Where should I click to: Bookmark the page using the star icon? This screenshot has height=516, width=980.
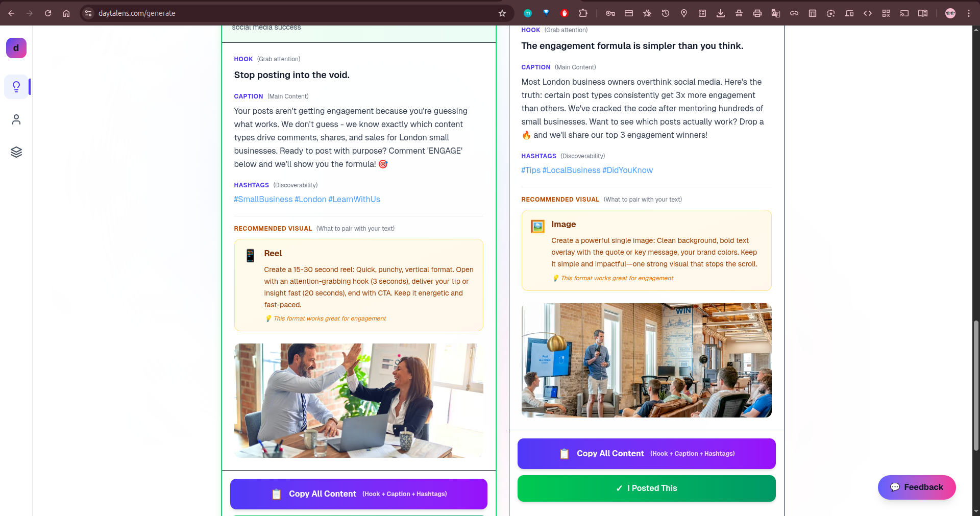(x=502, y=13)
